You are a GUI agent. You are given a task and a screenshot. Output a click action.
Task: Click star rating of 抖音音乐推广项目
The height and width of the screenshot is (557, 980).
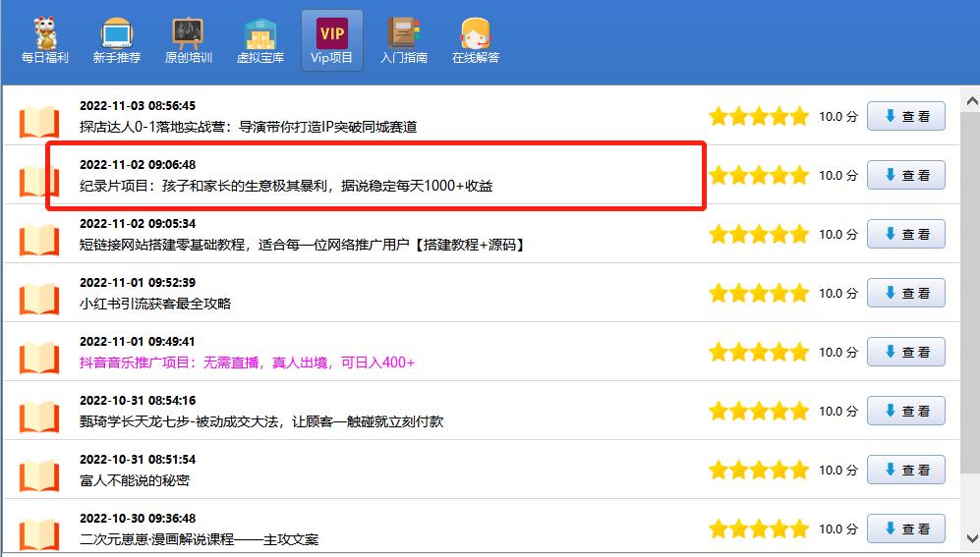pos(759,353)
